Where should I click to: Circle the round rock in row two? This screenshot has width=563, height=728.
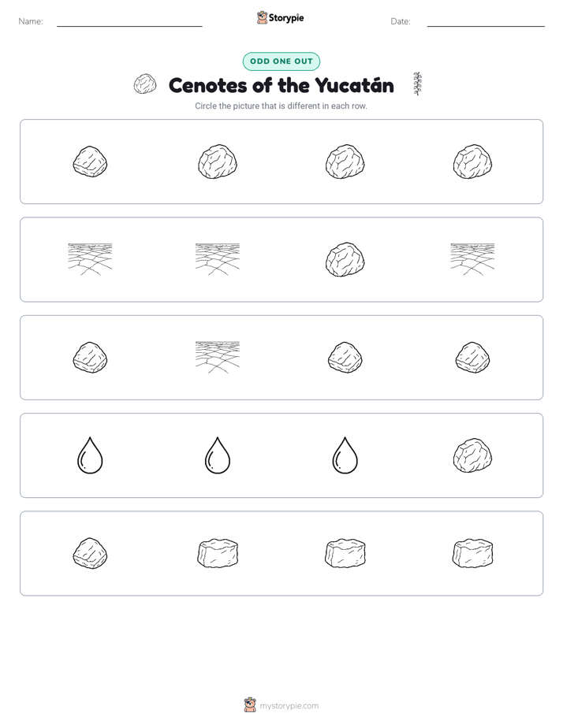tap(345, 259)
